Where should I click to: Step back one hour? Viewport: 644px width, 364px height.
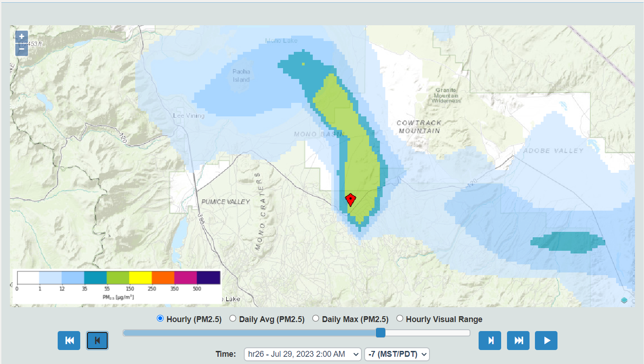(x=97, y=341)
